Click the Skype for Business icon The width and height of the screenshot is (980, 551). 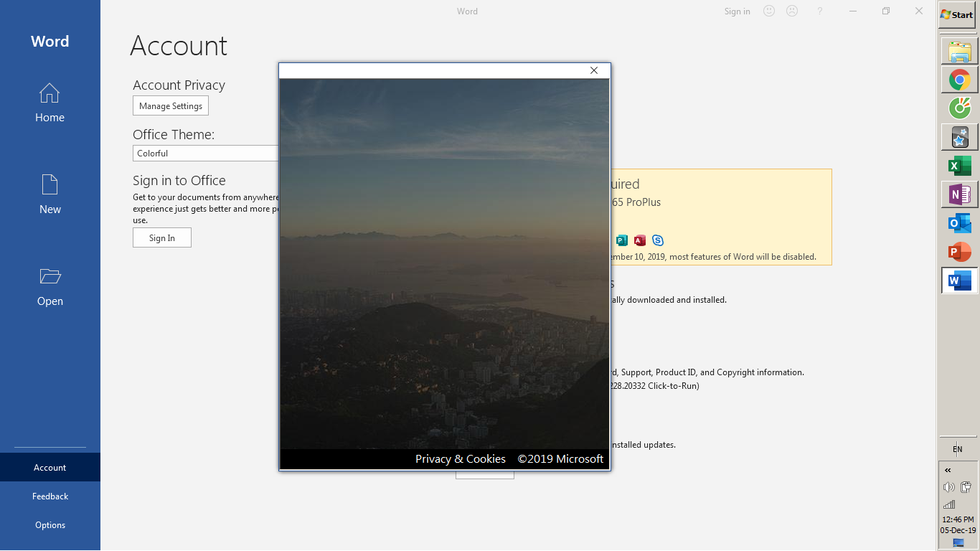pos(657,240)
